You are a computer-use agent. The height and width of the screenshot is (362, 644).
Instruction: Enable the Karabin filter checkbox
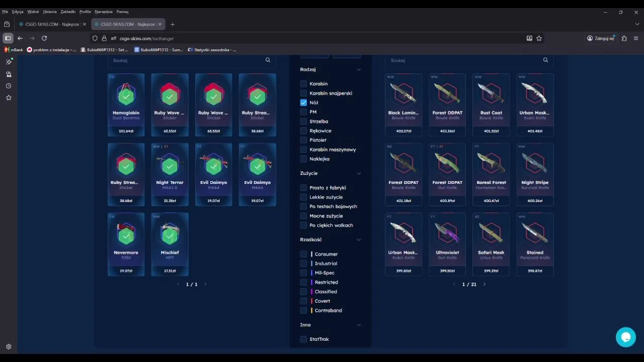tap(303, 84)
